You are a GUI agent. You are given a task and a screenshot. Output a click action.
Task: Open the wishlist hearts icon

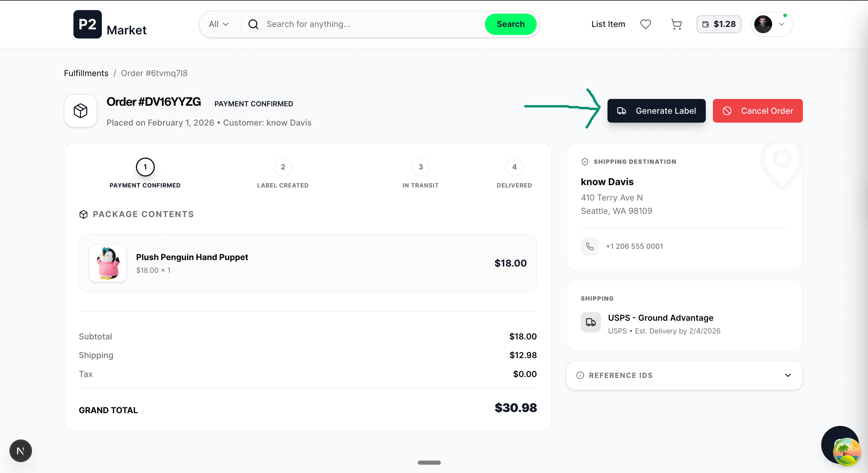(x=645, y=24)
